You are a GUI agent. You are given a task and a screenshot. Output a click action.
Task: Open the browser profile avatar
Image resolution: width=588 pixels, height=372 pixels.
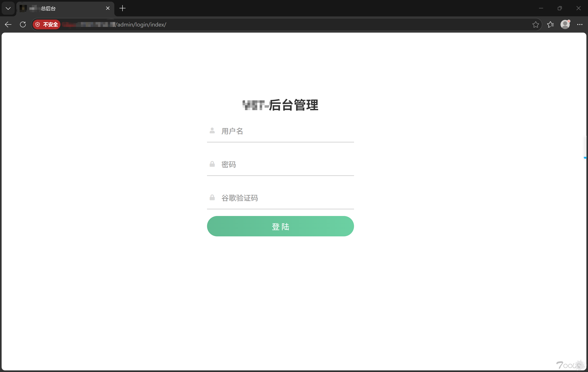click(565, 24)
